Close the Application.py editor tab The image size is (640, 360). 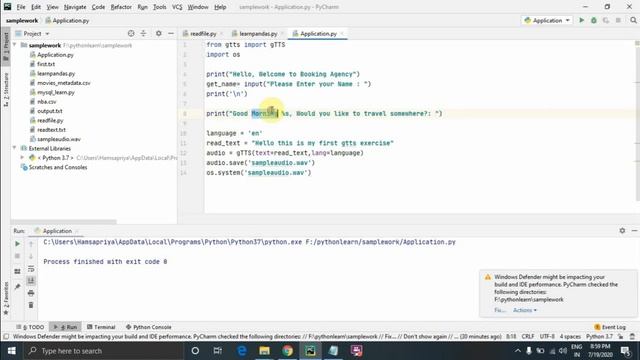(342, 33)
